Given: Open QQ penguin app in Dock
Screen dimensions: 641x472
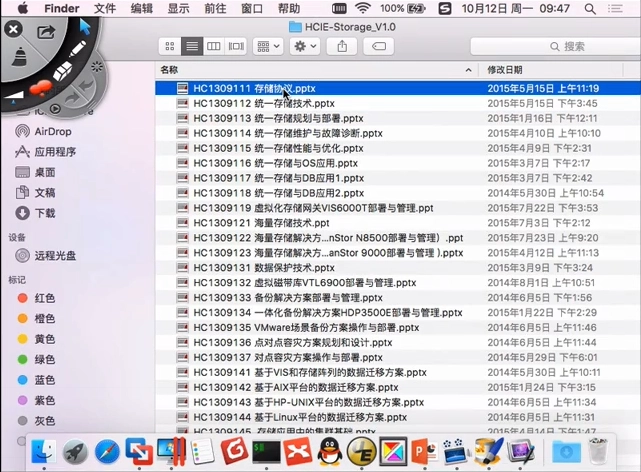Looking at the screenshot, I should [330, 452].
